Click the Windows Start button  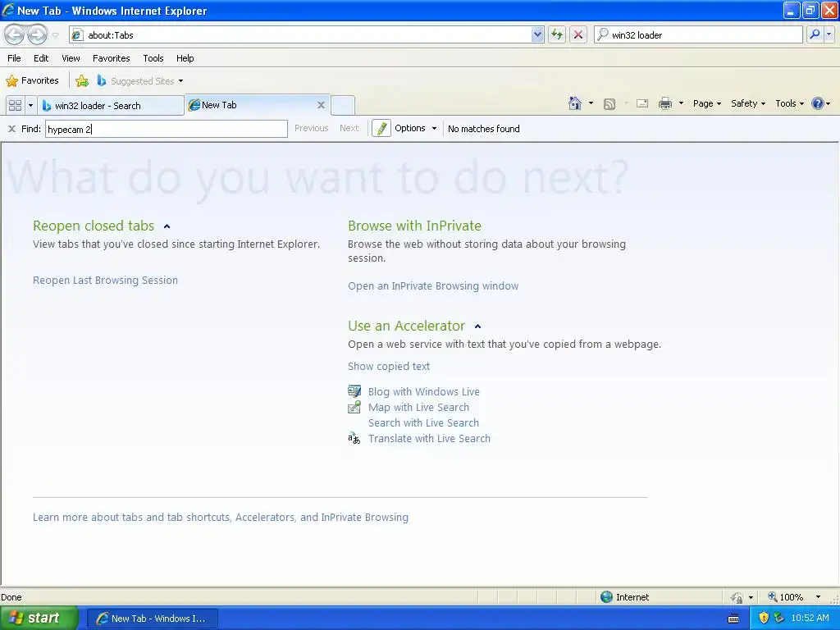coord(39,618)
